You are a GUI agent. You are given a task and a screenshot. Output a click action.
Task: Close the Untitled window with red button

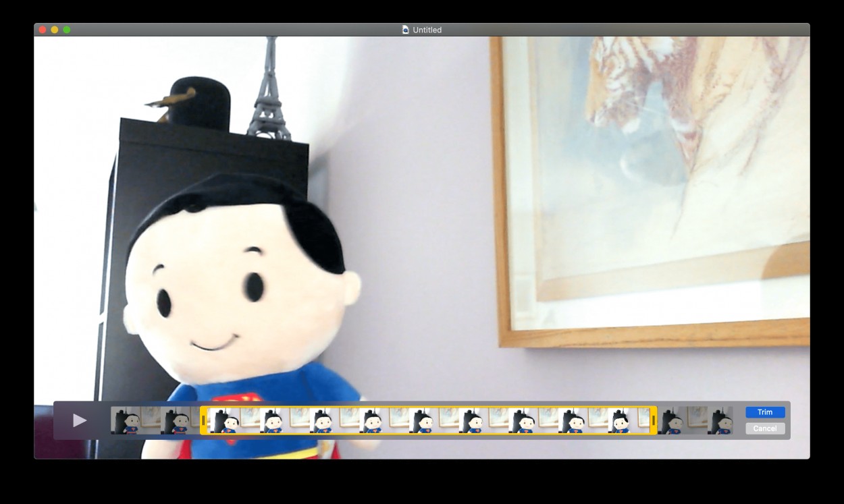(x=43, y=30)
